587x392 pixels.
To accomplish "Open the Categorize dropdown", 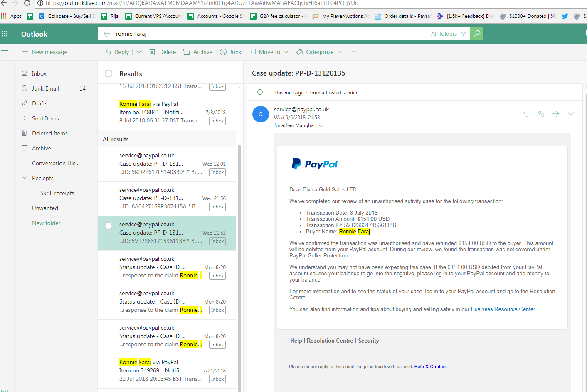I will coord(319,52).
